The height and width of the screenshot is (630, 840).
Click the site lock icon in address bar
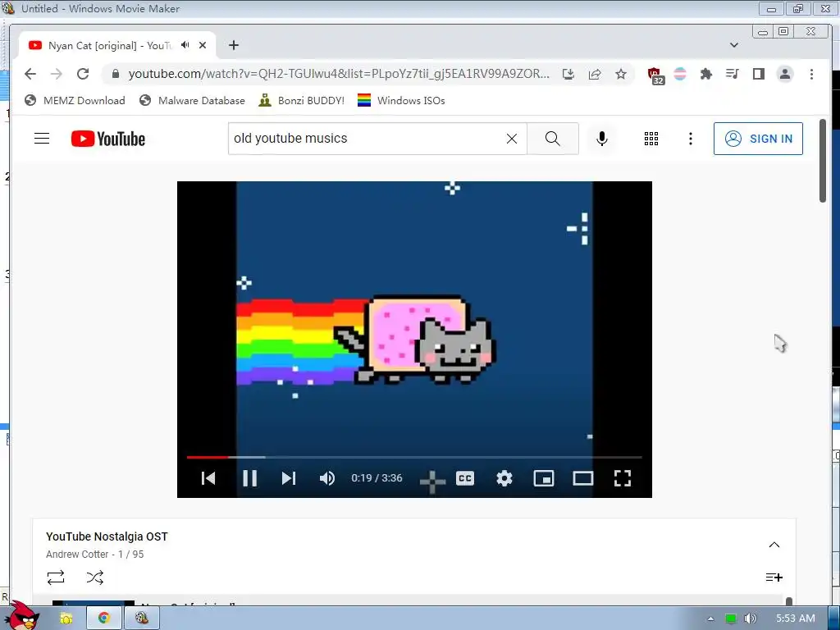tap(115, 74)
